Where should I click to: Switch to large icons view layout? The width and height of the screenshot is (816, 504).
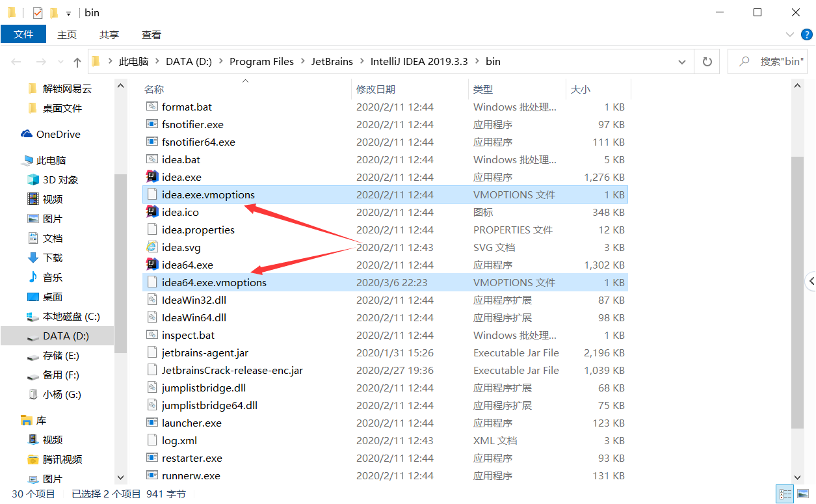click(x=802, y=494)
